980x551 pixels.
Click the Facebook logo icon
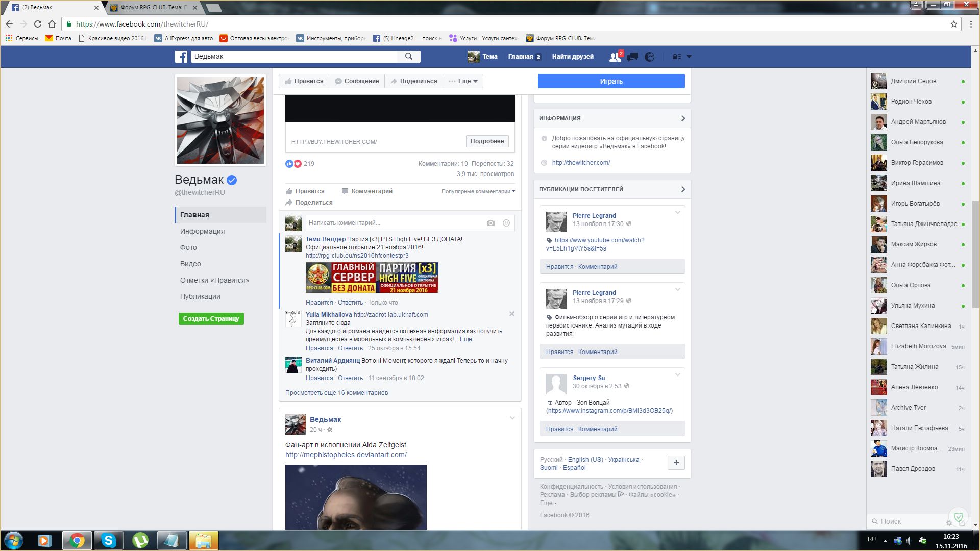(181, 57)
